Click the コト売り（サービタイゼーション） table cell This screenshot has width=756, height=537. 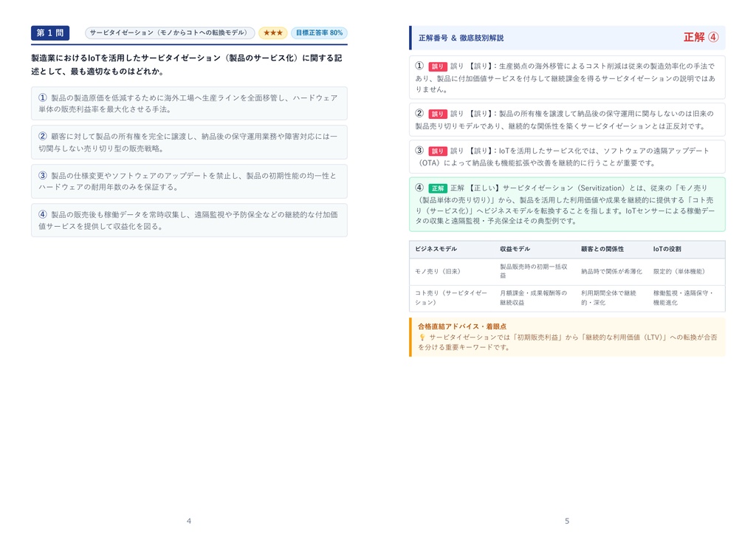451,298
